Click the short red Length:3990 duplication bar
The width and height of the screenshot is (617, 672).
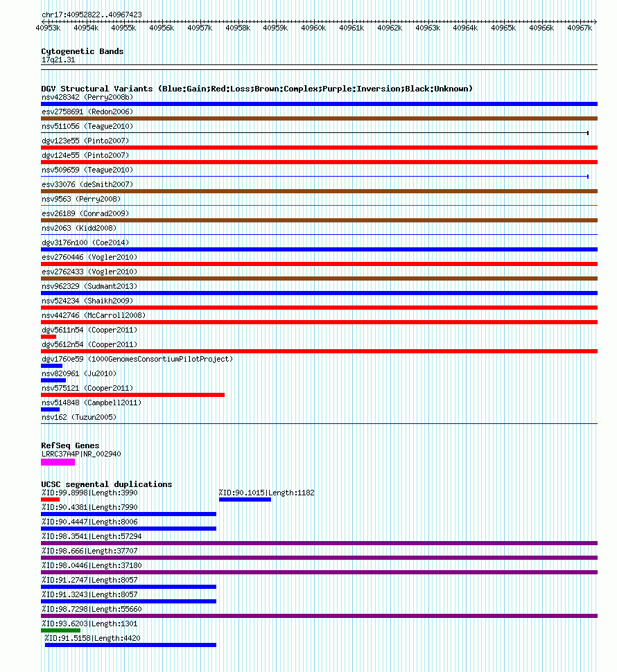tap(50, 499)
